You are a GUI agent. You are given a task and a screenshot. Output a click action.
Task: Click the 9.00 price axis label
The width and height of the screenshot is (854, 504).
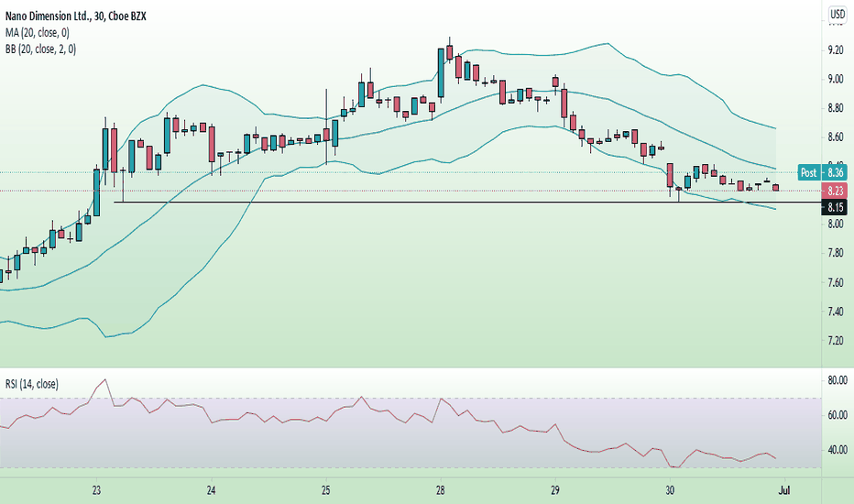[x=836, y=79]
